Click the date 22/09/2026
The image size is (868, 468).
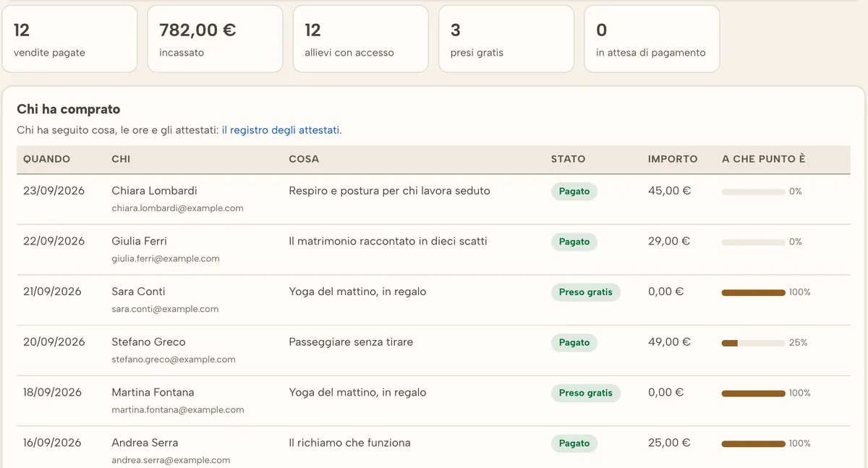[54, 242]
